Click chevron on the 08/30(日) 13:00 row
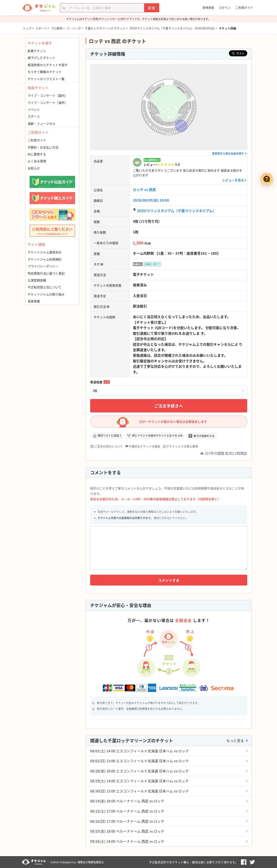The image size is (277, 868). point(247,791)
